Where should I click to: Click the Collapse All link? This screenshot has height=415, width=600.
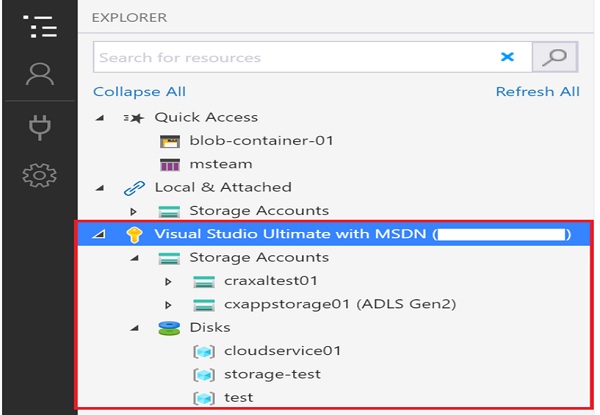coord(139,92)
